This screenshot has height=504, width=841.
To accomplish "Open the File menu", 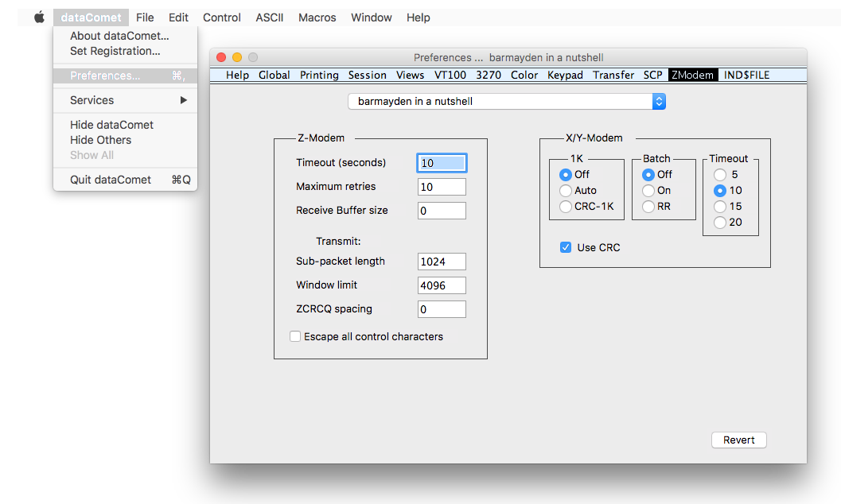I will click(145, 17).
